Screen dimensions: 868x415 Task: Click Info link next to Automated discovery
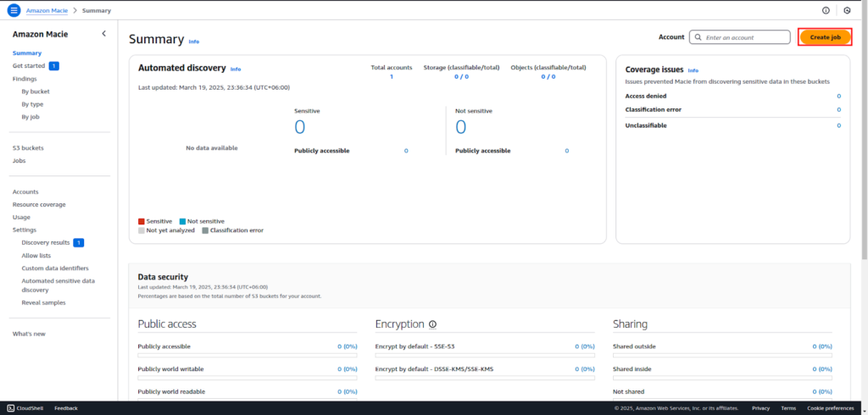click(236, 69)
